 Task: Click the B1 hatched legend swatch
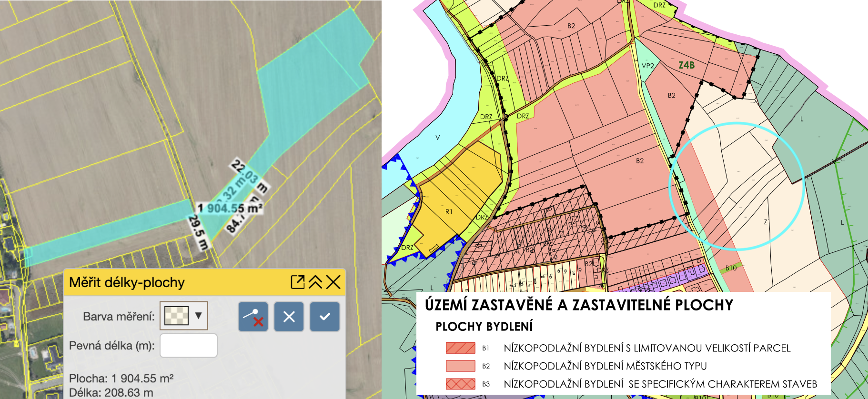click(x=460, y=348)
